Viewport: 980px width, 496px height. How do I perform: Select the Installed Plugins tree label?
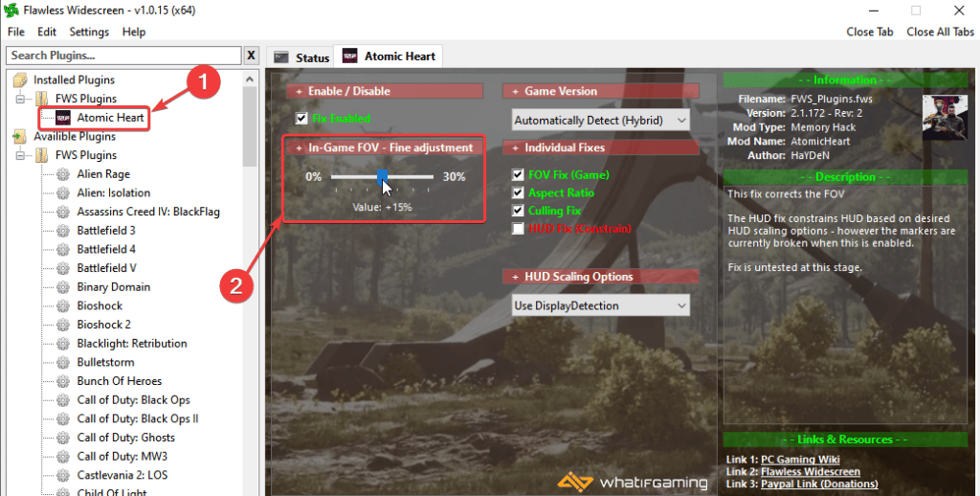74,80
